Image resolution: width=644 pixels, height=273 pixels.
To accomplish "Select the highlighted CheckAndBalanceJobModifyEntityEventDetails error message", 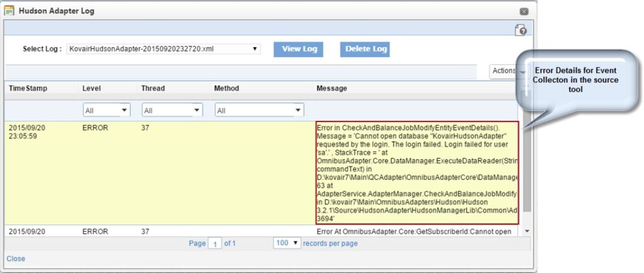I will coord(417,173).
